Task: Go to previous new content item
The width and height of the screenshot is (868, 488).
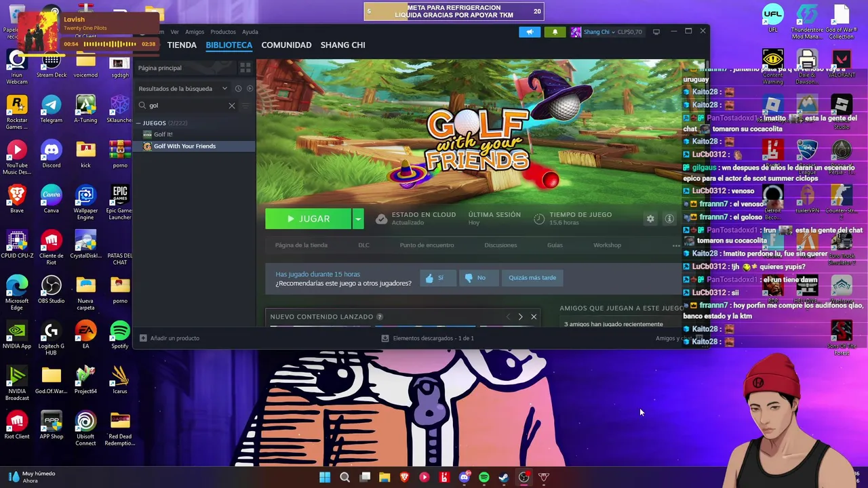Action: [x=508, y=317]
